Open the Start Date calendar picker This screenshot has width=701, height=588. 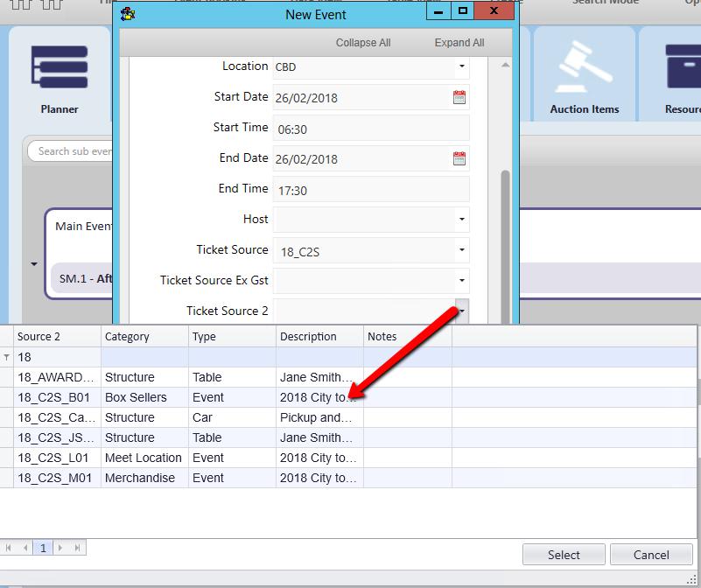pyautogui.click(x=459, y=97)
